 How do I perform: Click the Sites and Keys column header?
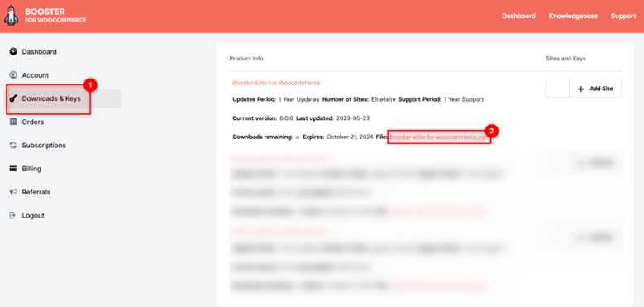565,59
